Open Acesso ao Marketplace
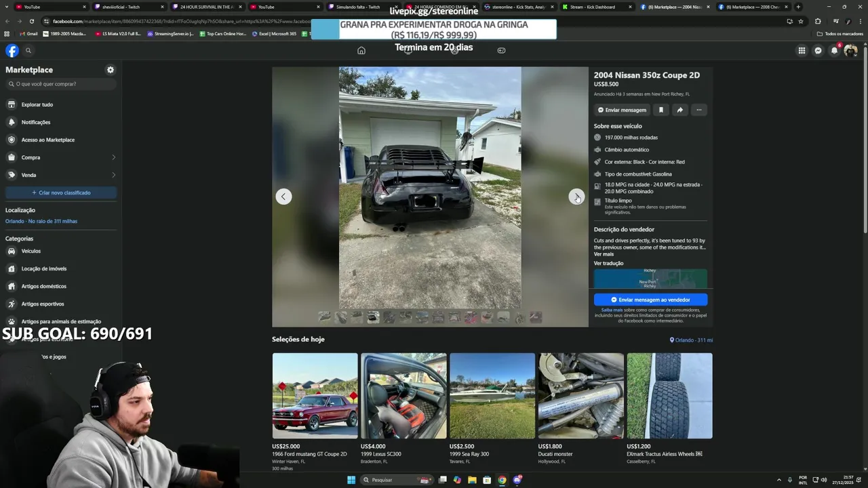 click(61, 140)
